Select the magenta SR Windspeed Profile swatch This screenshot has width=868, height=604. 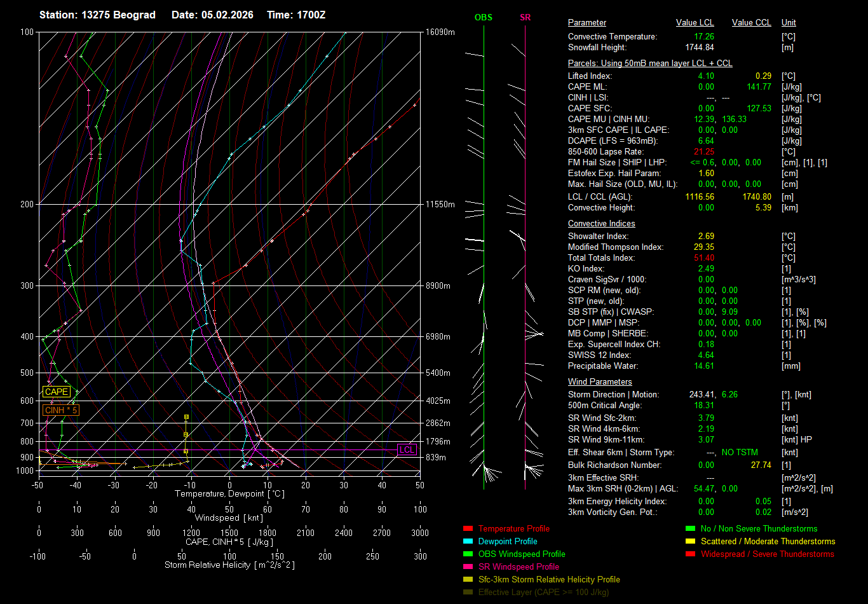pyautogui.click(x=468, y=567)
